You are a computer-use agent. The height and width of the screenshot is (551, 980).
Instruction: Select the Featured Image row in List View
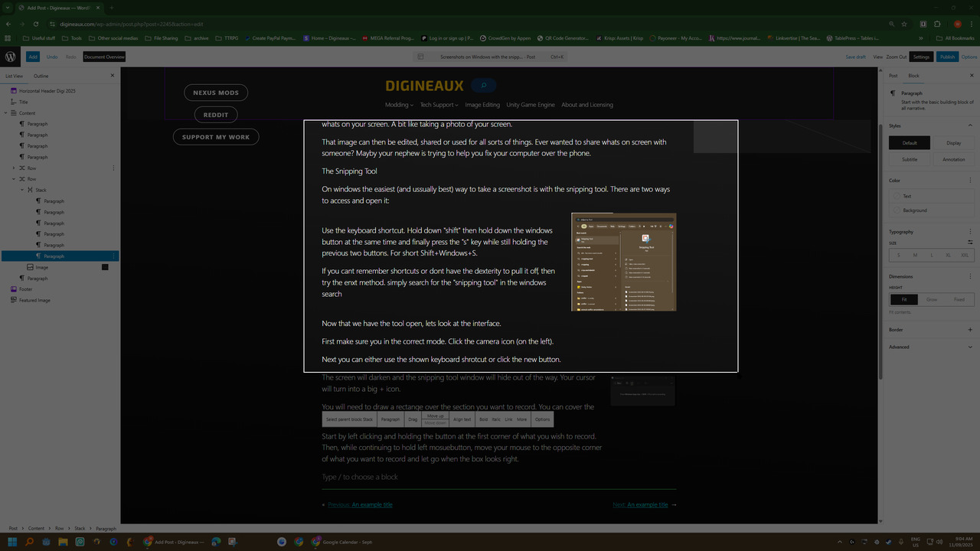pos(60,300)
